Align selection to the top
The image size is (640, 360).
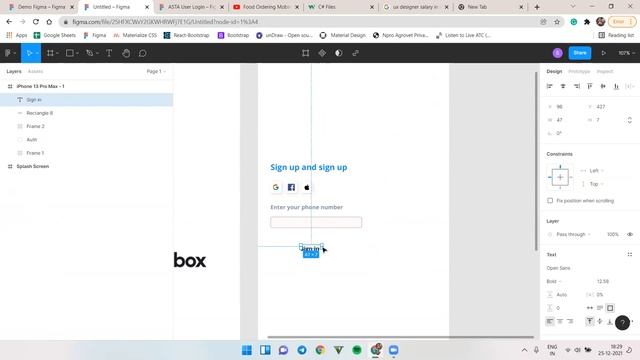pyautogui.click(x=590, y=86)
